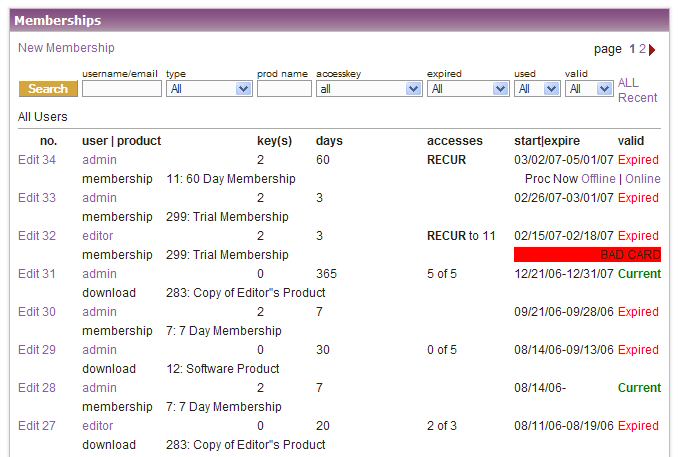Viewport: 678px width, 457px height.
Task: Click date range 03/02/07-05/01/07
Action: tap(564, 160)
